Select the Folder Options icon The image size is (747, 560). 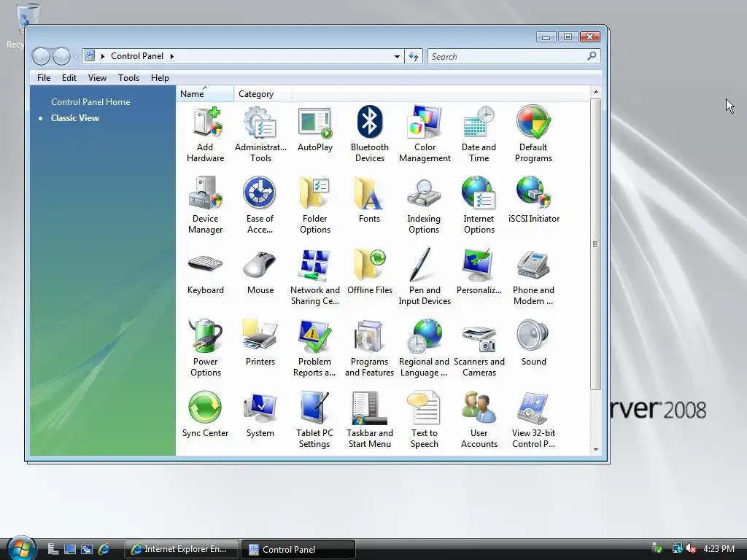tap(315, 205)
